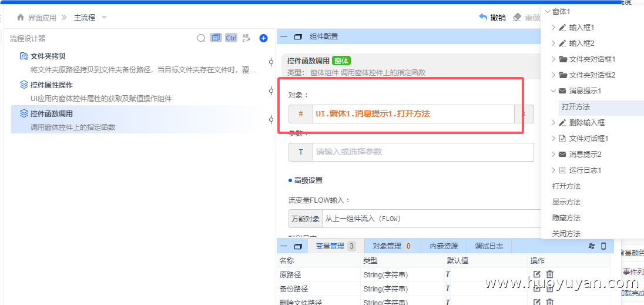Image resolution: width=644 pixels, height=305 pixels.
Task: Click the mobile device icon
Action: (603, 246)
